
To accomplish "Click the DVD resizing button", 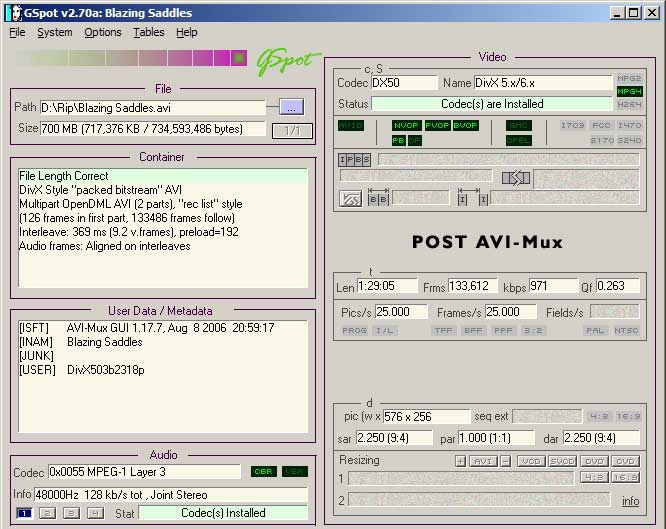I will (x=594, y=461).
